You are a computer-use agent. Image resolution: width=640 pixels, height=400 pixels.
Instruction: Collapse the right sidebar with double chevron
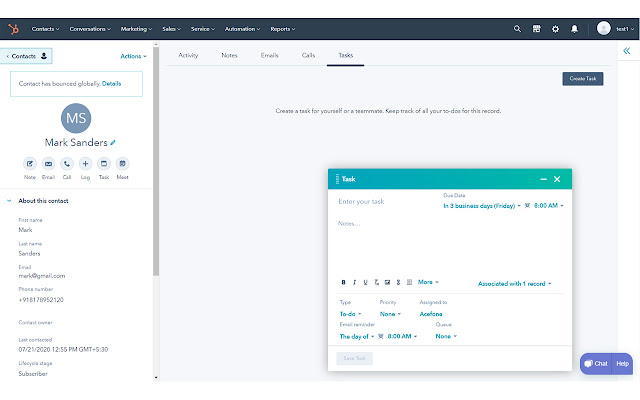point(627,51)
